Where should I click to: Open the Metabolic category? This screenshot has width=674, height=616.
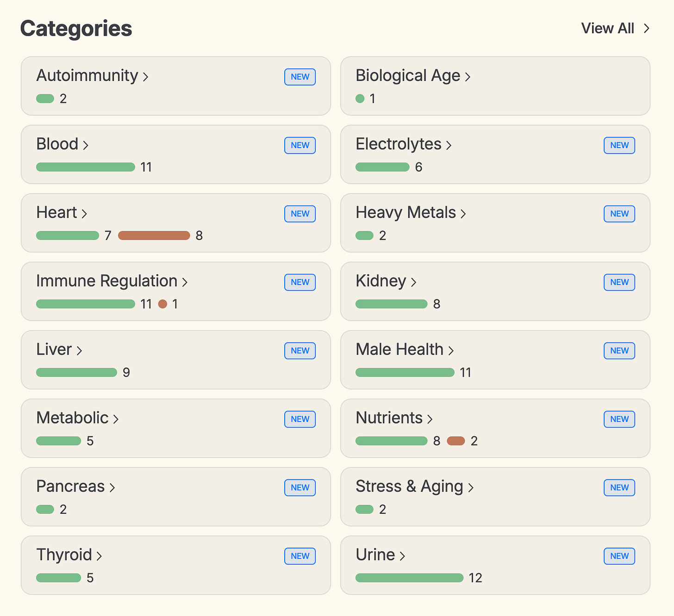click(x=73, y=418)
